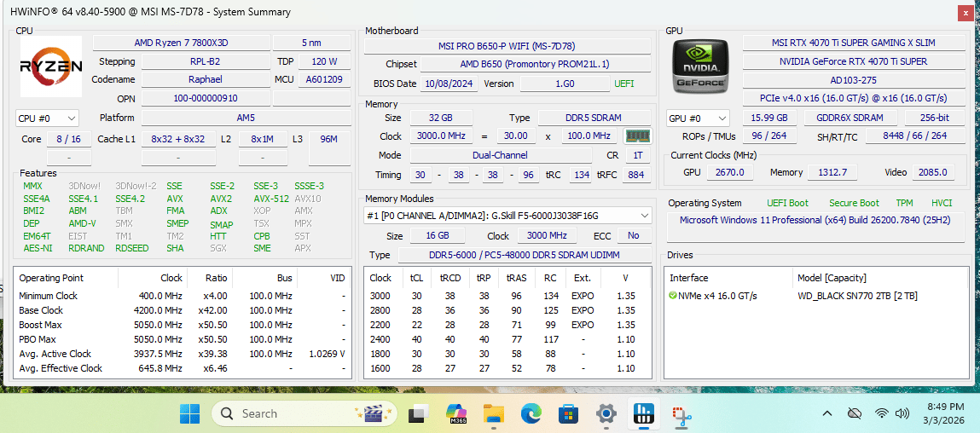Screen dimensions: 980x433
Task: Click the 1.0269 V VID value
Action: tap(327, 354)
